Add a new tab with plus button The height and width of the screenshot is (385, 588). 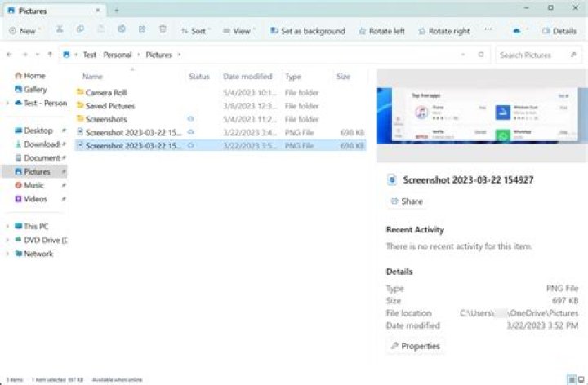[116, 11]
